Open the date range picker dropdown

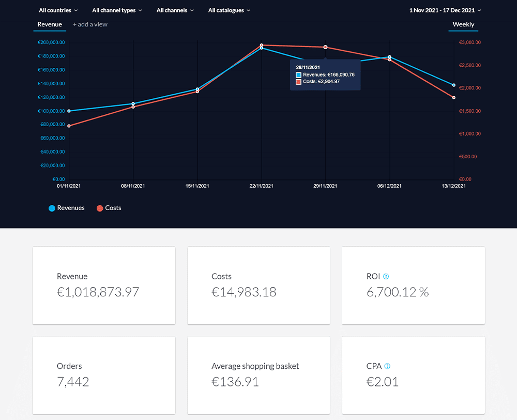coord(445,10)
